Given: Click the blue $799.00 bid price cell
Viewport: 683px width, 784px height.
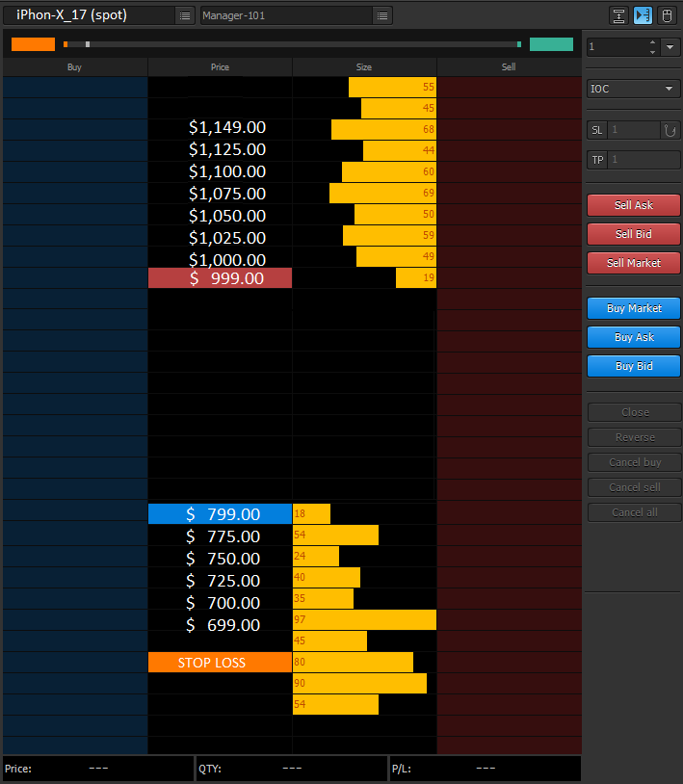Looking at the screenshot, I should [x=220, y=514].
